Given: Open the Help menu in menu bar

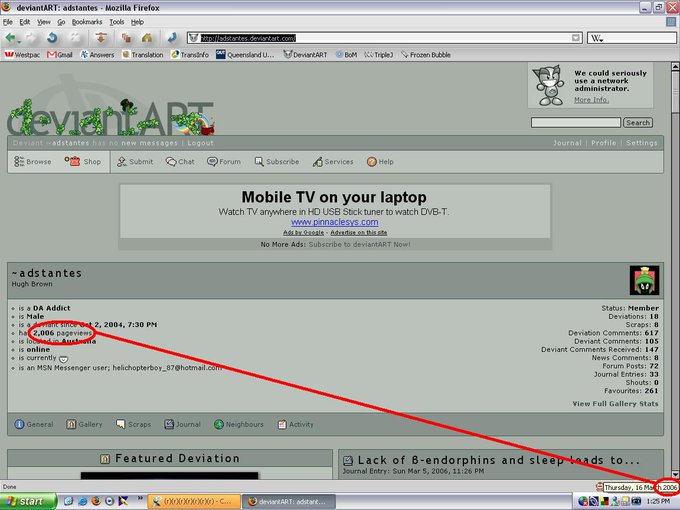Looking at the screenshot, I should [137, 22].
